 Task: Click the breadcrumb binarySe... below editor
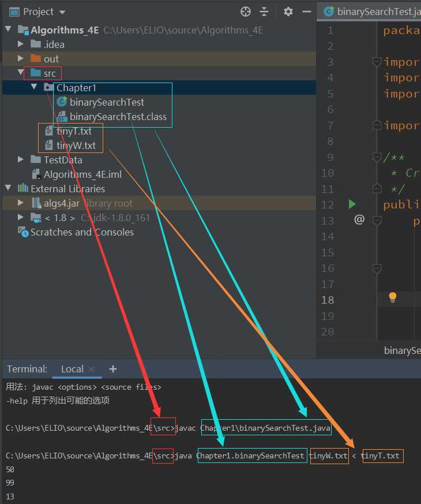coord(403,350)
